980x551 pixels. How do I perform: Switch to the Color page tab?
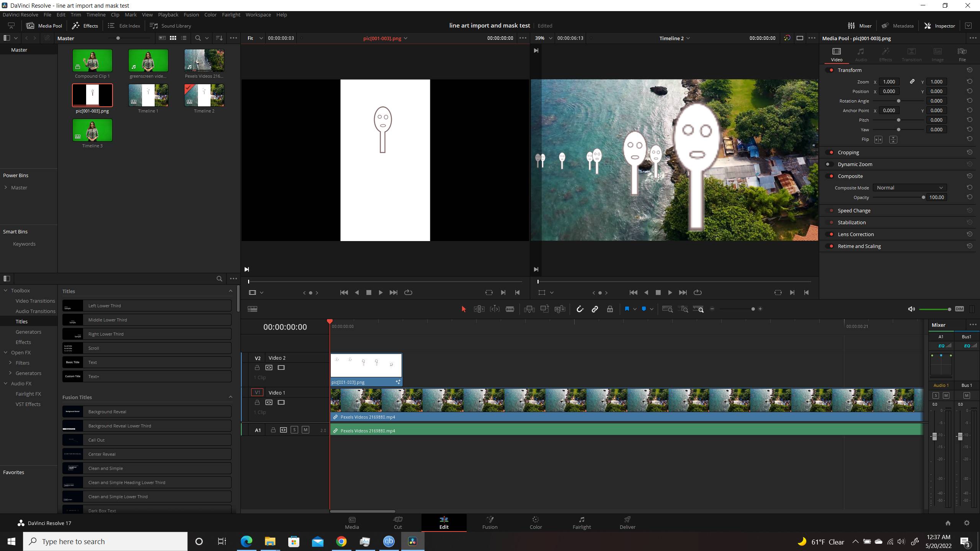pos(536,523)
